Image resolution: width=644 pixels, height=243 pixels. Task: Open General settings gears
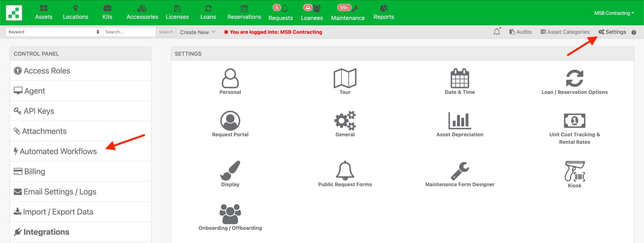345,124
